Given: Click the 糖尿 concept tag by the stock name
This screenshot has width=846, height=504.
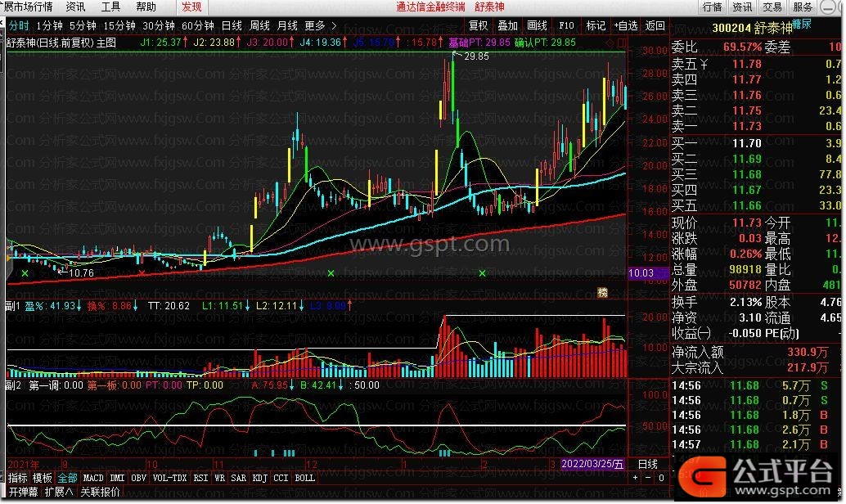Looking at the screenshot, I should tap(803, 24).
